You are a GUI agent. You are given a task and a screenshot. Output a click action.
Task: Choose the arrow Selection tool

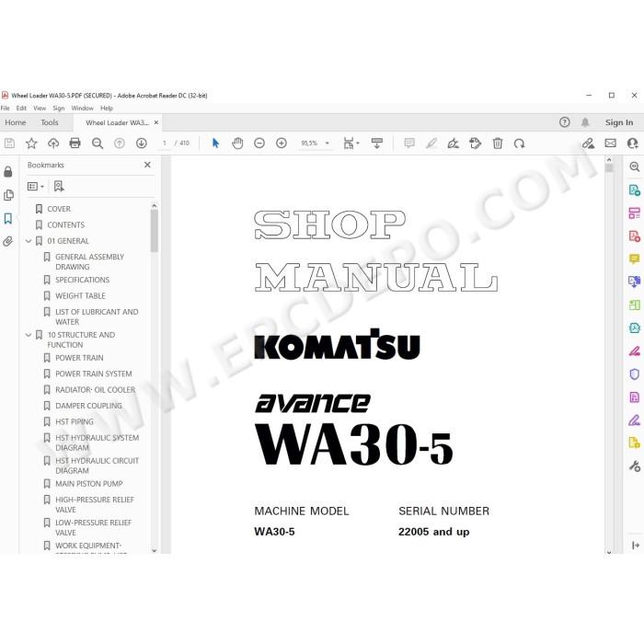[x=215, y=144]
